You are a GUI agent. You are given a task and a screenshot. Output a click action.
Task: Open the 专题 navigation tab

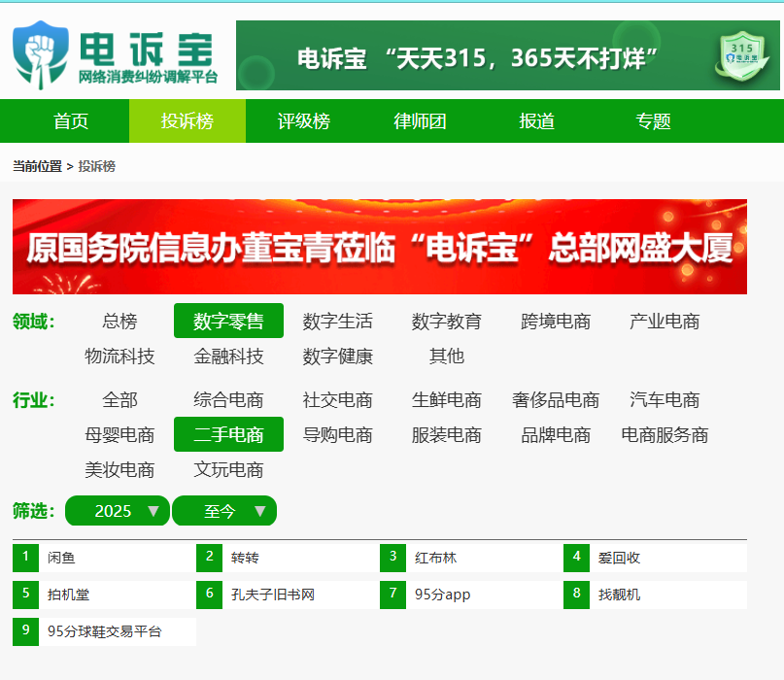point(653,121)
